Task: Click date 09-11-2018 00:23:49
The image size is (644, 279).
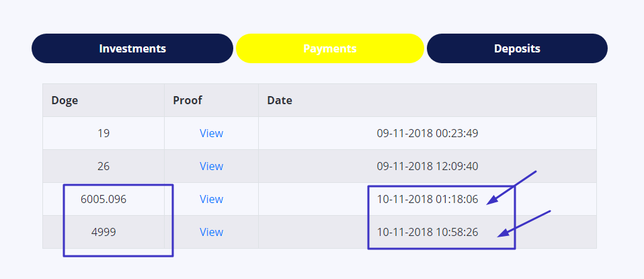Action: (x=428, y=133)
